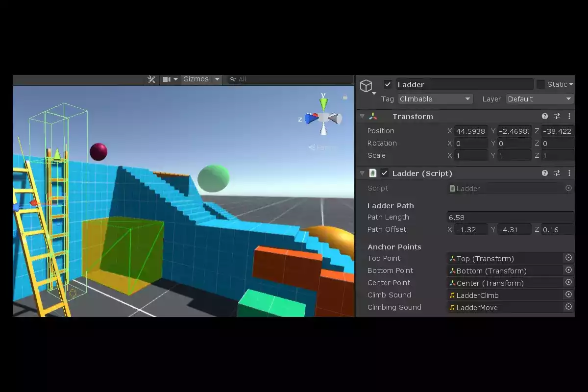
Task: Click the Ladder script C# icon
Action: coord(373,173)
